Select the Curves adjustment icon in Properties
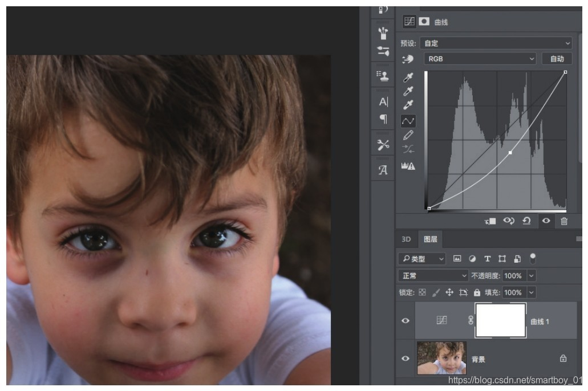 click(x=409, y=21)
